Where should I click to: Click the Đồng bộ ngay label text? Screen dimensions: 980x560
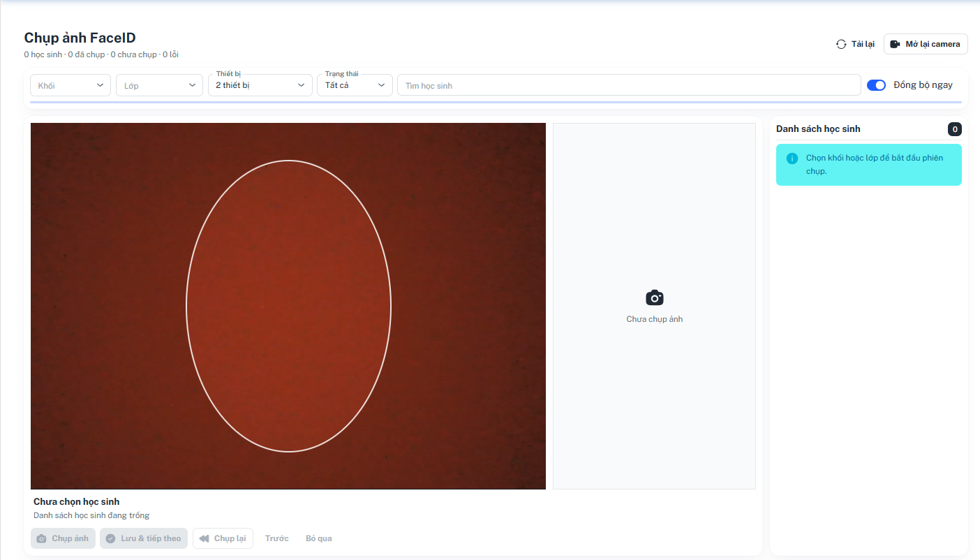point(923,85)
